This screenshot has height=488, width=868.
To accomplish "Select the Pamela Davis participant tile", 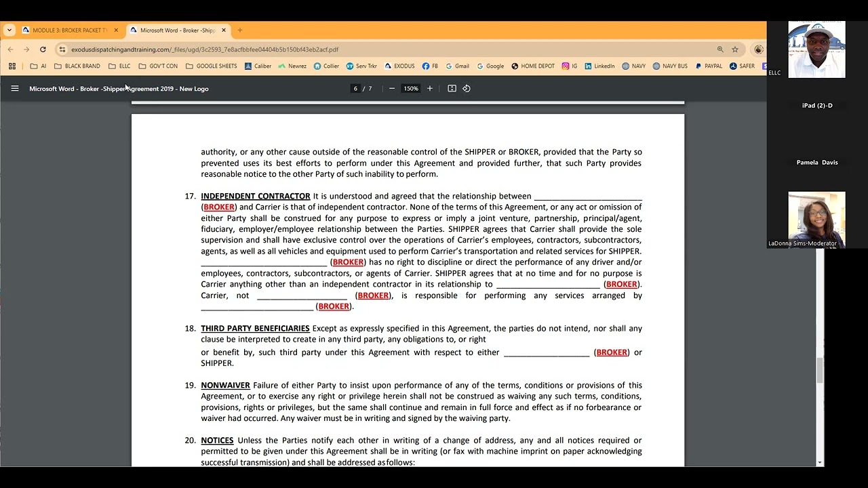I will pos(817,163).
